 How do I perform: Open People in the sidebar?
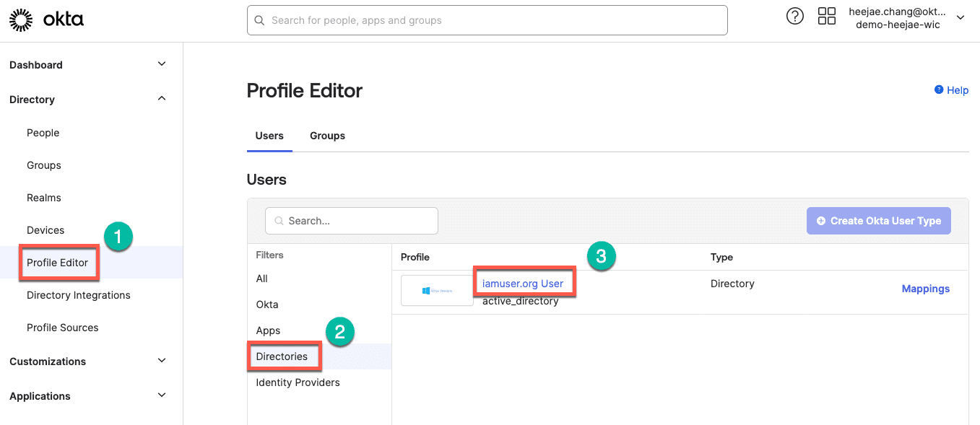43,133
